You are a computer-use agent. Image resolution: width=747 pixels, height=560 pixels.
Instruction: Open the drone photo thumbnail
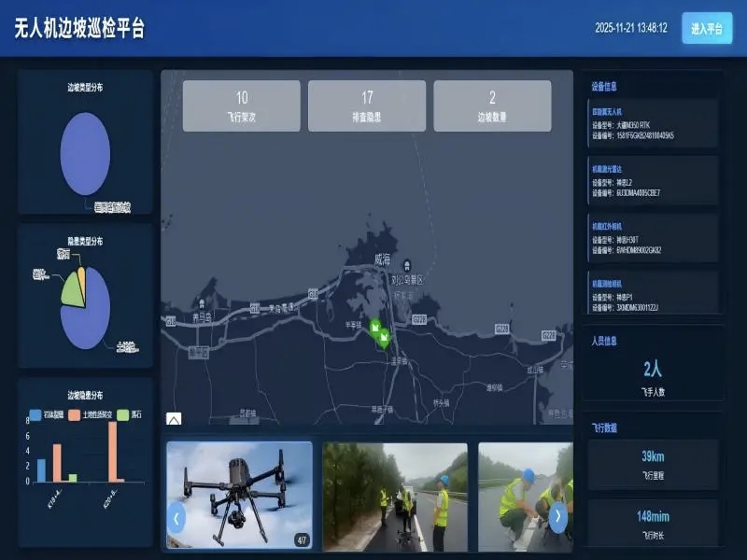[x=239, y=495]
